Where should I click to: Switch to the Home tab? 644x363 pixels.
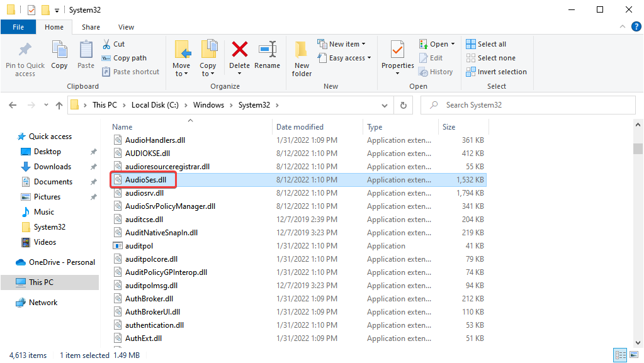click(54, 27)
